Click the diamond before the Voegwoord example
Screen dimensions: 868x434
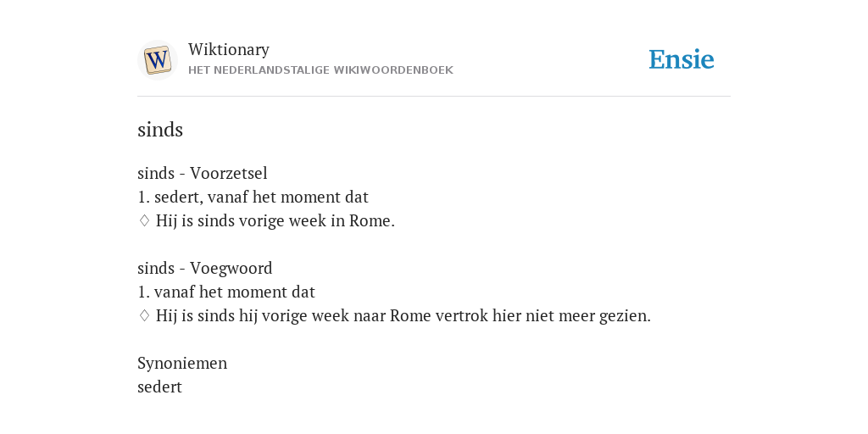[144, 315]
